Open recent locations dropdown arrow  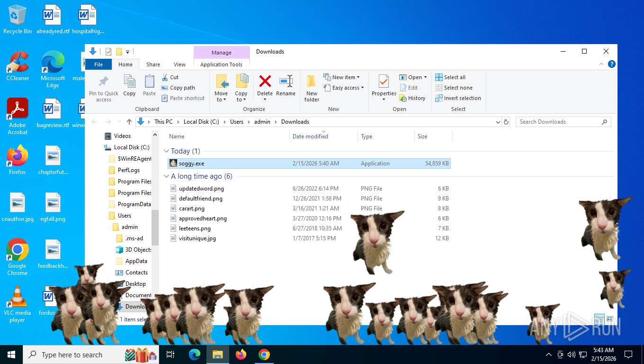[x=118, y=122]
